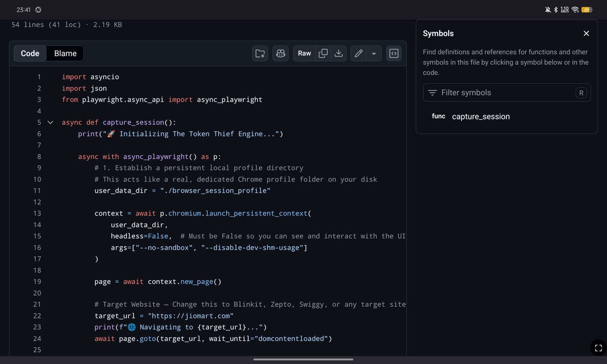Screen dimensions: 607x364
Task: Toggle the symbols panel code icon
Action: [394, 53]
